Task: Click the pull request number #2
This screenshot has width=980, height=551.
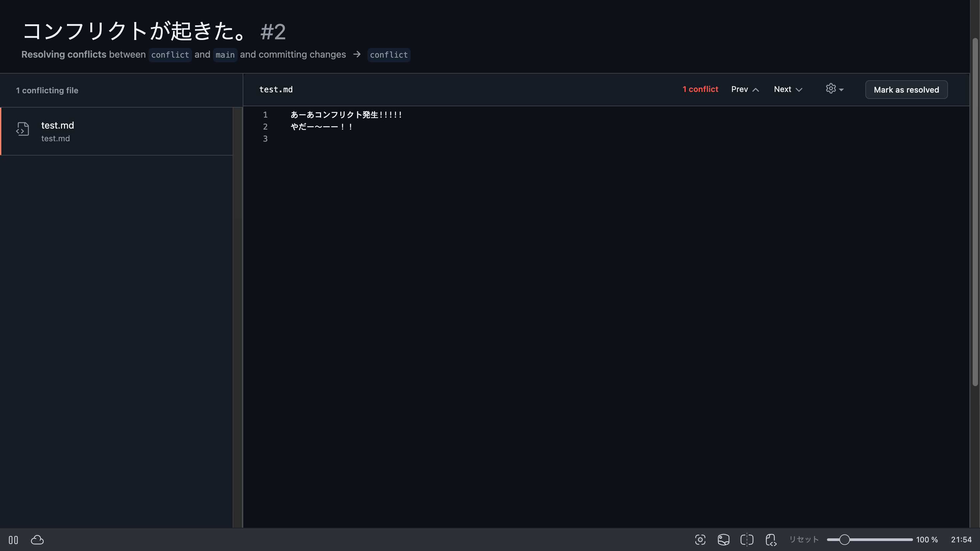Action: tap(273, 32)
